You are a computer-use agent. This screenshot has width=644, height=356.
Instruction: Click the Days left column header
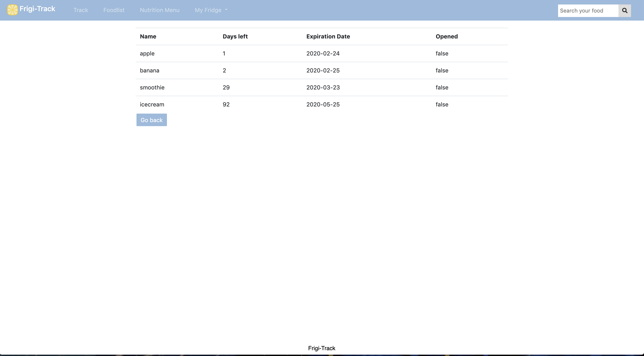pyautogui.click(x=235, y=36)
